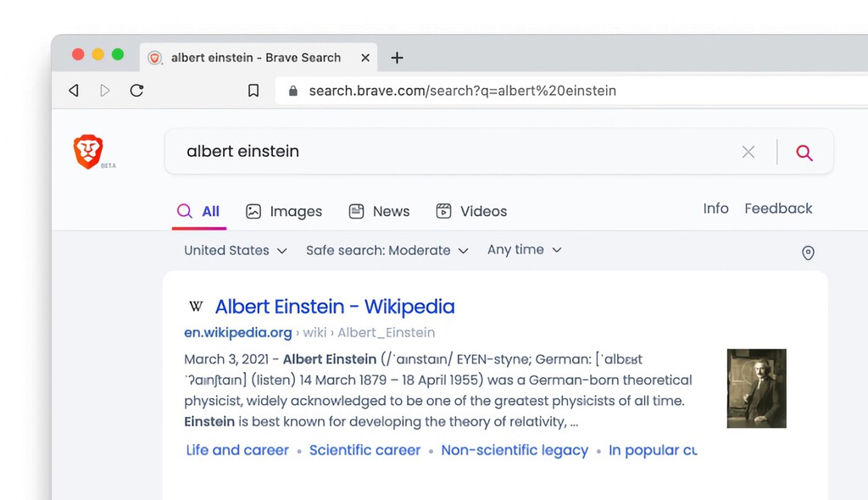Open a new browser tab
Viewport: 868px width, 500px height.
click(x=397, y=58)
